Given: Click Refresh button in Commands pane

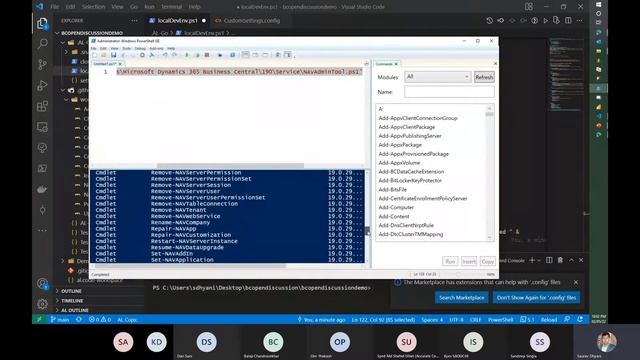Looking at the screenshot, I should (x=484, y=77).
